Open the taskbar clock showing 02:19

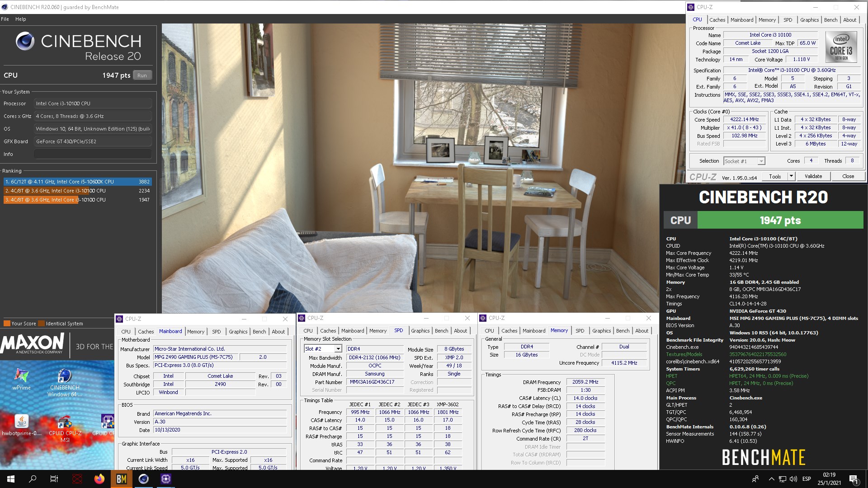[x=829, y=479]
